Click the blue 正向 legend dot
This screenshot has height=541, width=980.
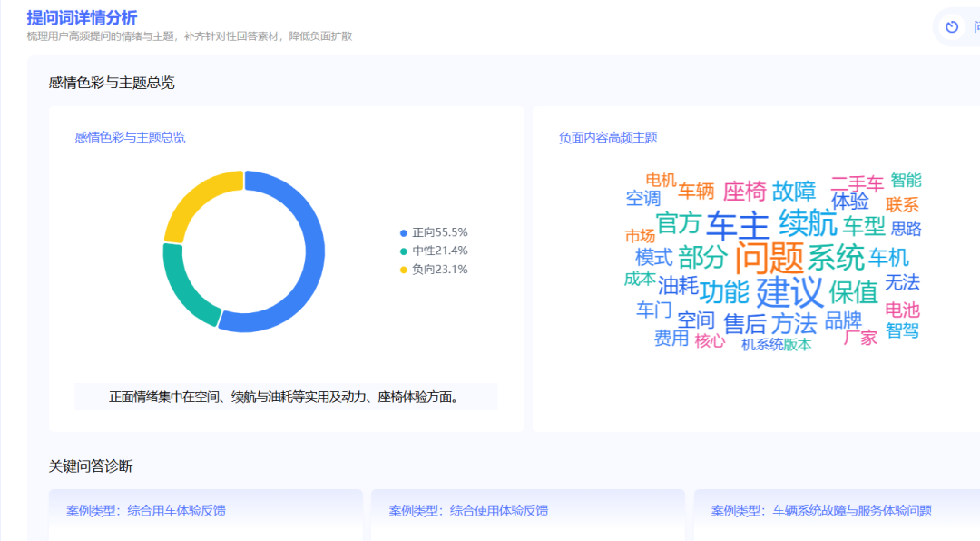pyautogui.click(x=403, y=232)
